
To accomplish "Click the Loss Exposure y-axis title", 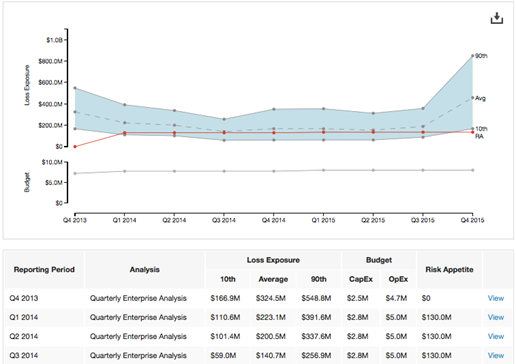I will tap(27, 85).
